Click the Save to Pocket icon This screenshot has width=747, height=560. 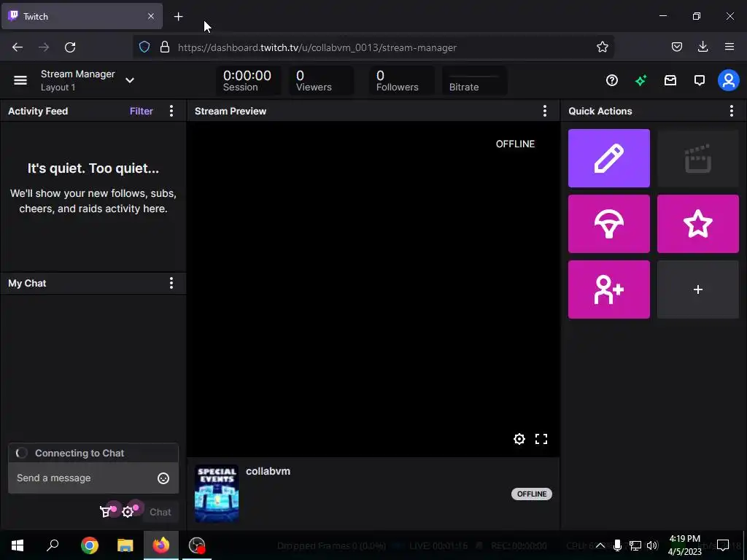click(676, 47)
